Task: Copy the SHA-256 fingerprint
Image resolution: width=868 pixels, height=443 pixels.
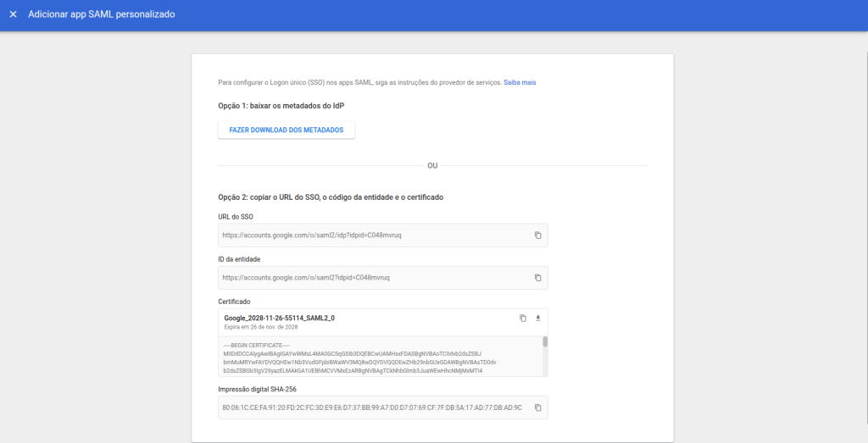Action: pyautogui.click(x=537, y=407)
